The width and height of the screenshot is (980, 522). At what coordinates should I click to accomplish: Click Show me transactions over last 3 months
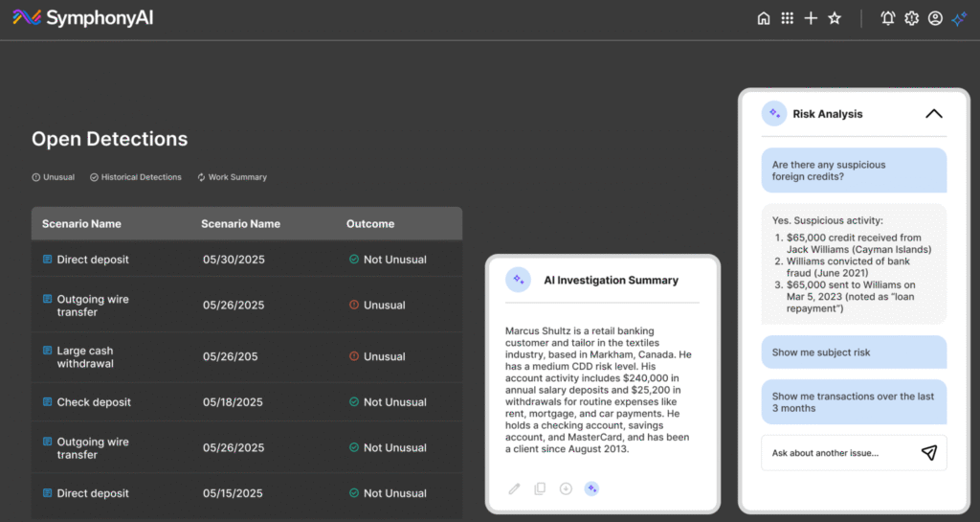pyautogui.click(x=854, y=402)
